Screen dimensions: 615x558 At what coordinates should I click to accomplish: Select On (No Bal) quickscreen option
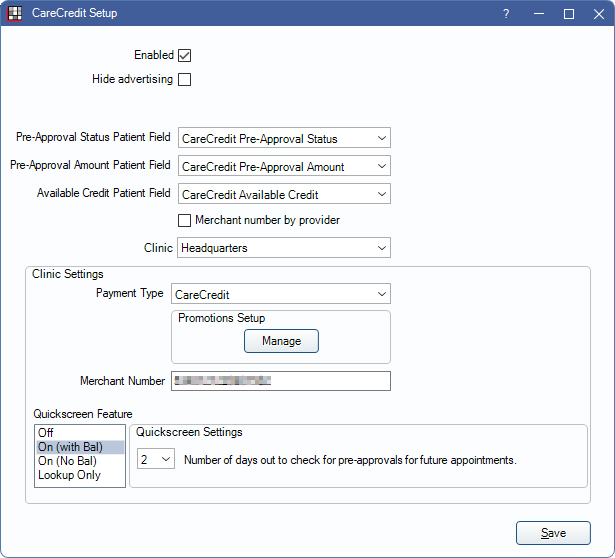[80, 461]
